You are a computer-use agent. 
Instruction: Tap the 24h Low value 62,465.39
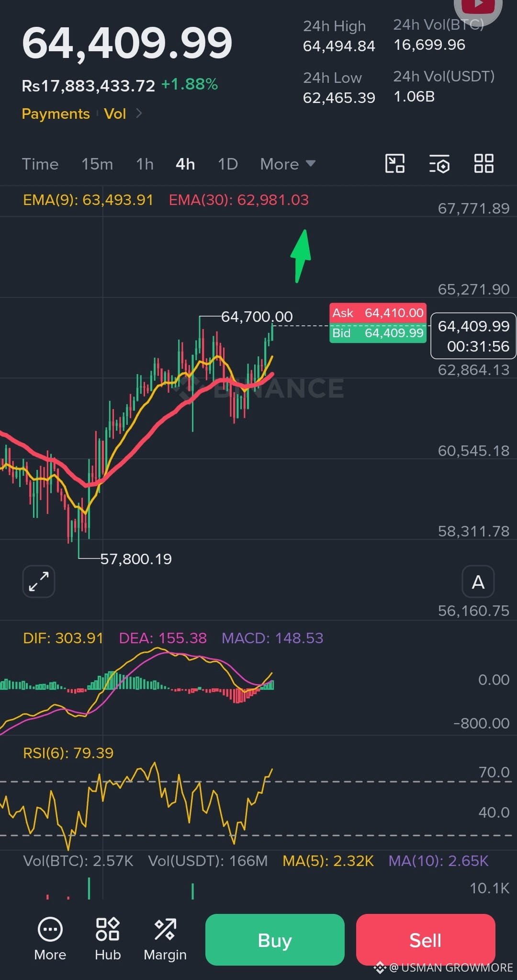339,98
